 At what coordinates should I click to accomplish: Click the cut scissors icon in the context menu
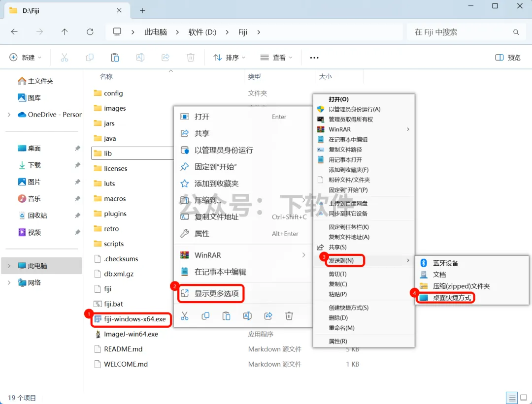[x=185, y=316]
